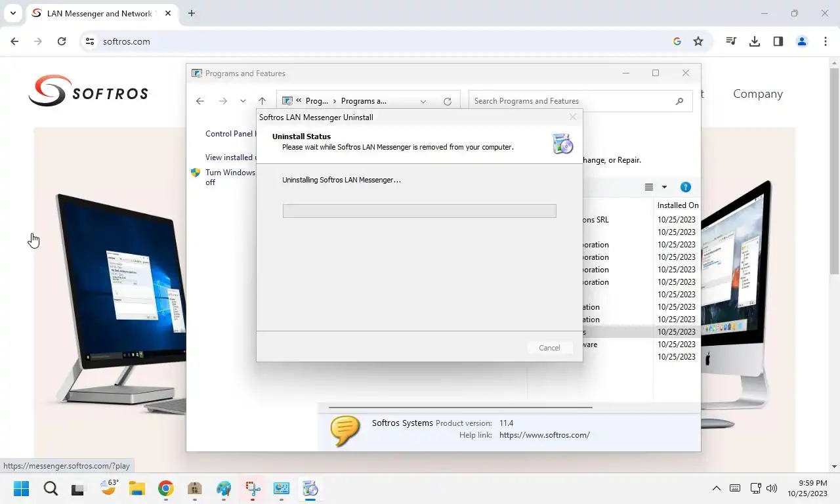Open recent locations chevron in Programs and Features
This screenshot has width=840, height=504.
243,101
